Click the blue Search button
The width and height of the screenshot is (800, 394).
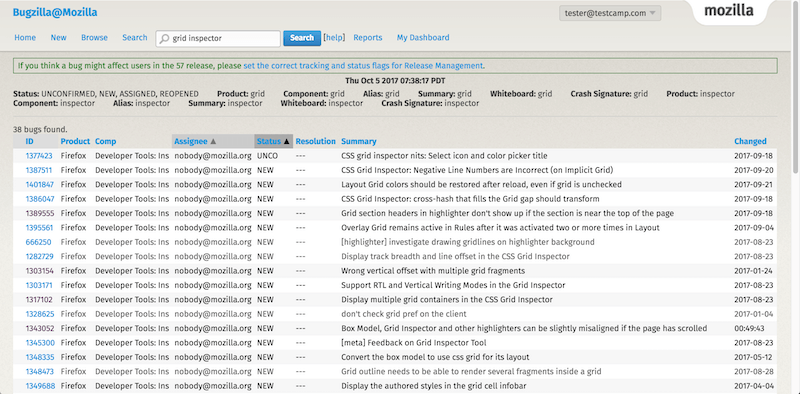click(302, 38)
